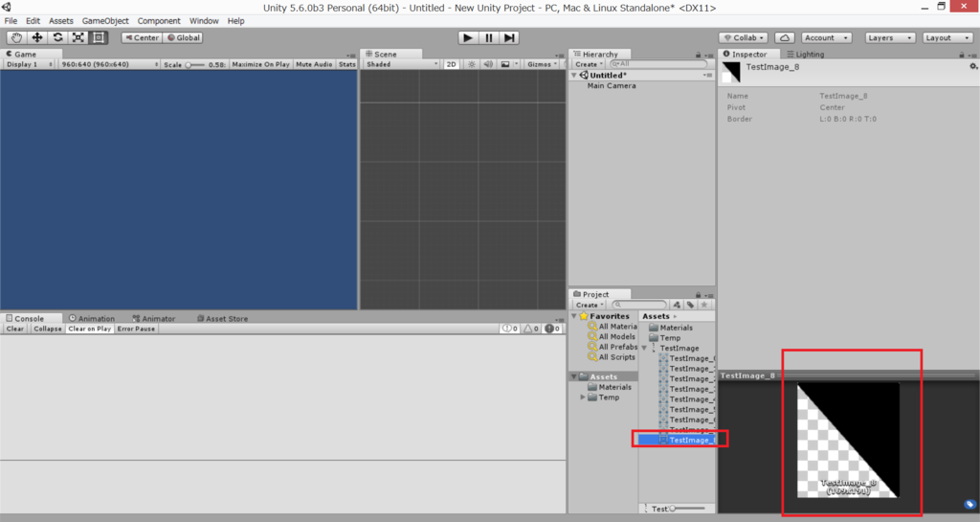Switch to the Animation tab
980x522 pixels.
(92, 318)
